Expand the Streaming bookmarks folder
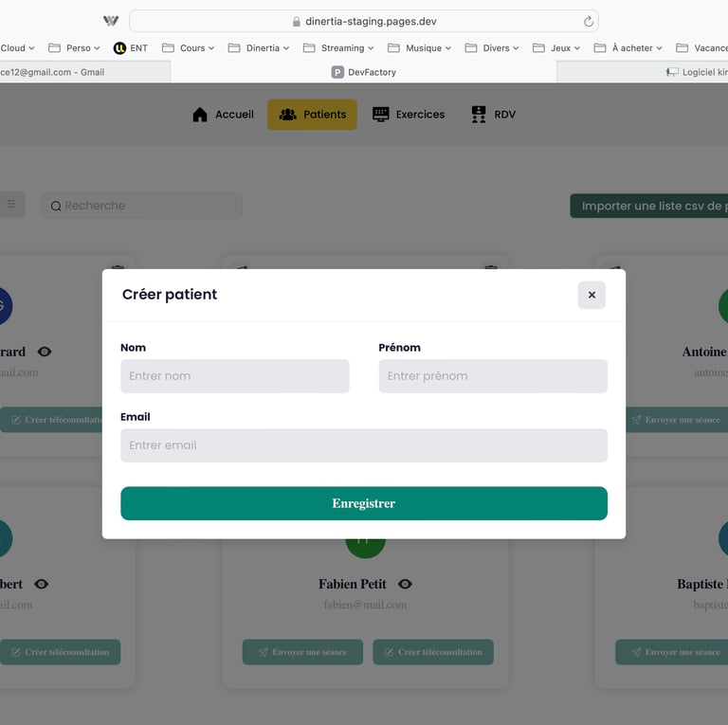 coord(338,47)
